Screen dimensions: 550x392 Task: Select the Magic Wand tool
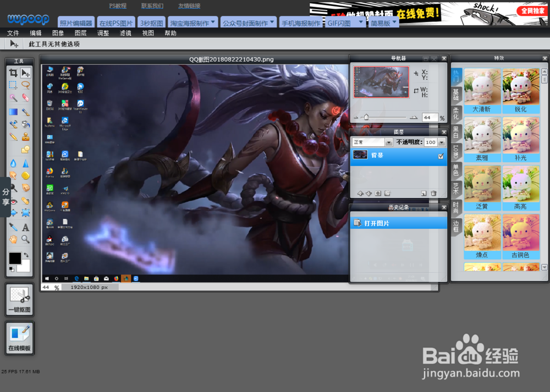13,97
